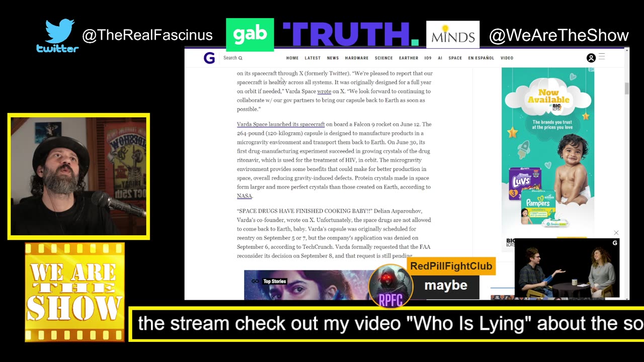Open the SPACE nav item
This screenshot has width=644, height=362.
(x=455, y=58)
